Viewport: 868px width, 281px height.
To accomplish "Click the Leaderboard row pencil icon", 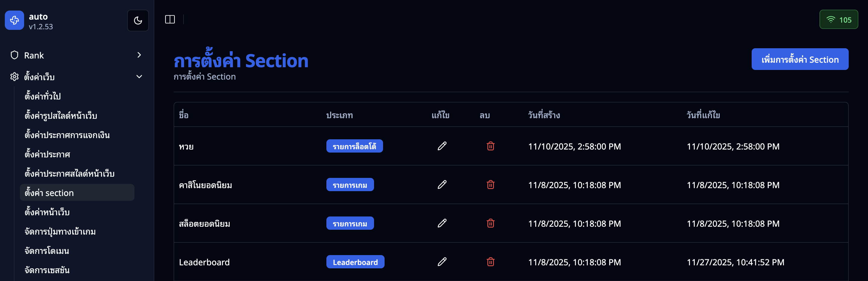I will point(442,262).
